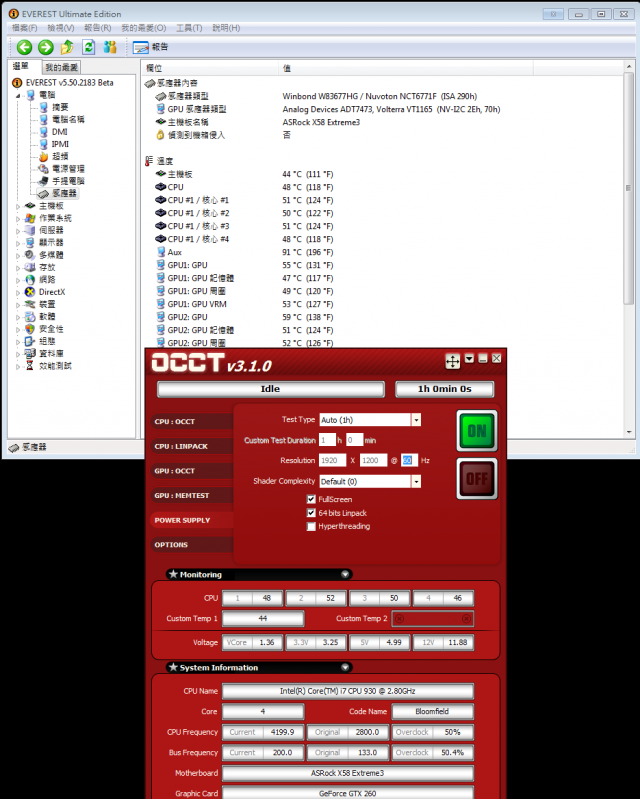The height and width of the screenshot is (800, 640).
Task: Select the 手提電腦 laptop icon in tree
Action: [x=44, y=181]
